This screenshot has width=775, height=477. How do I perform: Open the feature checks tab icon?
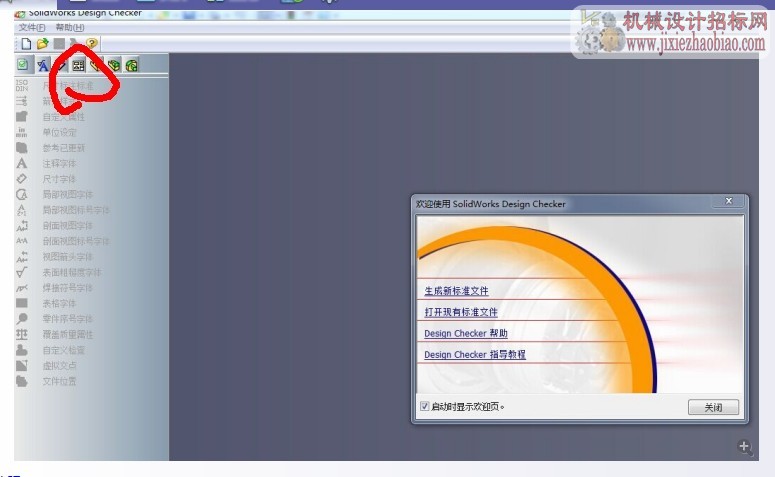pyautogui.click(x=131, y=65)
